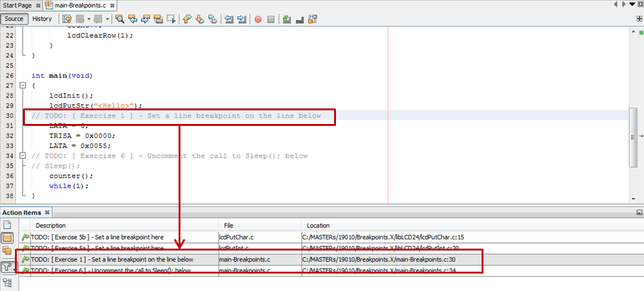The height and width of the screenshot is (291, 644).
Task: Click Previous Bookmark up-arrow icon
Action: (186, 19)
